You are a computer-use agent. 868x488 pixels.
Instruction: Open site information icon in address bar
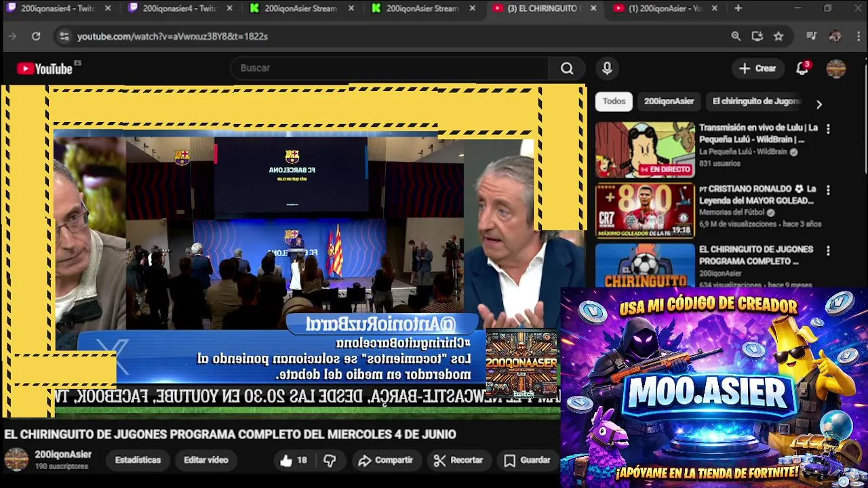pyautogui.click(x=64, y=37)
